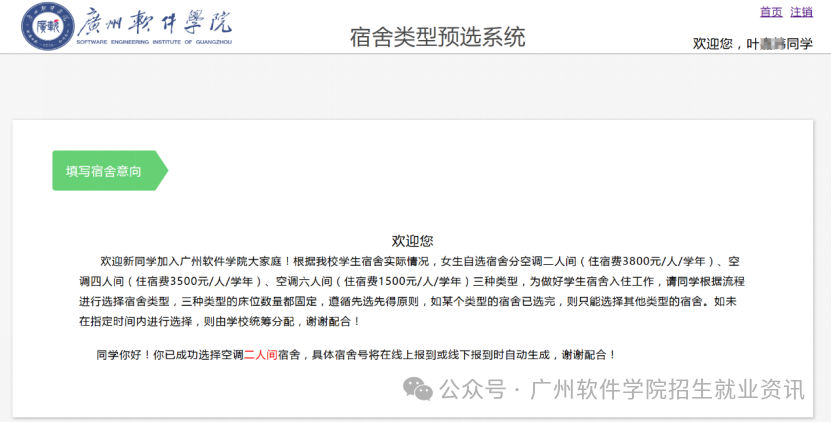Image resolution: width=831 pixels, height=422 pixels.
Task: Click the 首页 link
Action: 771,12
